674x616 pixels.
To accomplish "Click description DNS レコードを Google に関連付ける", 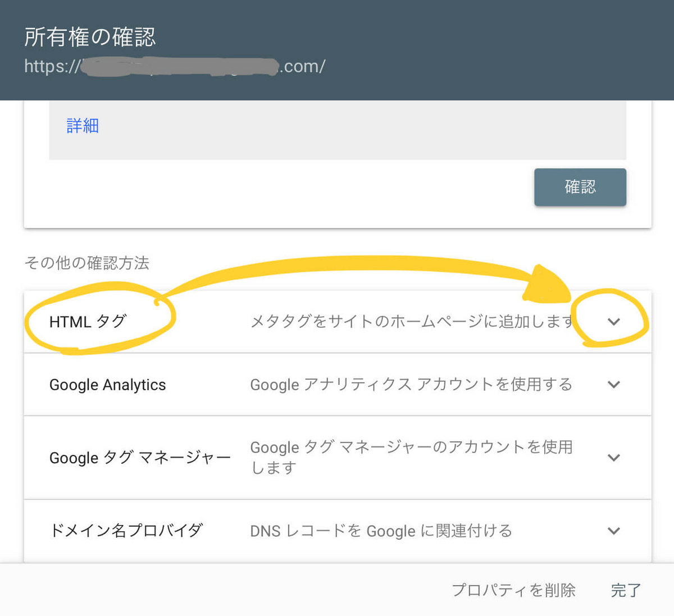I will pos(381,531).
